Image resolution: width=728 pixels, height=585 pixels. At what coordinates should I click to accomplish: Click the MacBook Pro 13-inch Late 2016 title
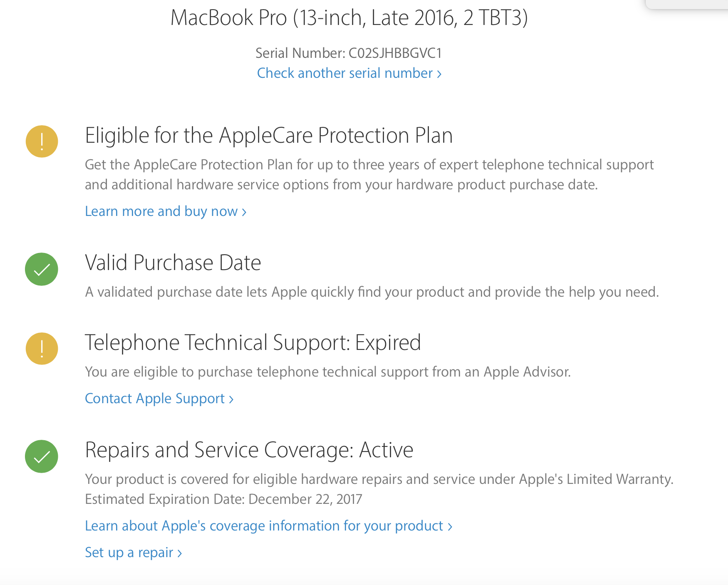coord(349,18)
